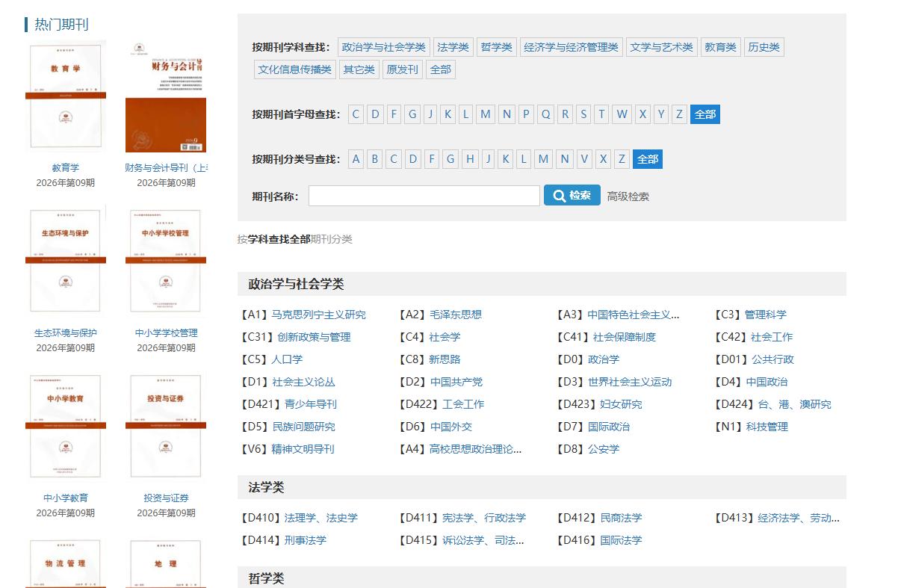Open 财务与会计导刊 journal cover thumbnail
Image resolution: width=898 pixels, height=588 pixels.
(x=166, y=97)
